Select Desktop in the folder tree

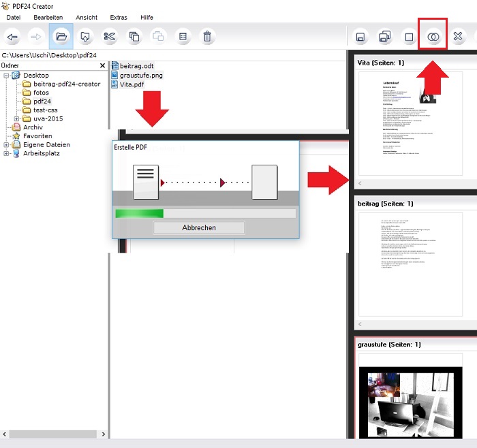[36, 75]
